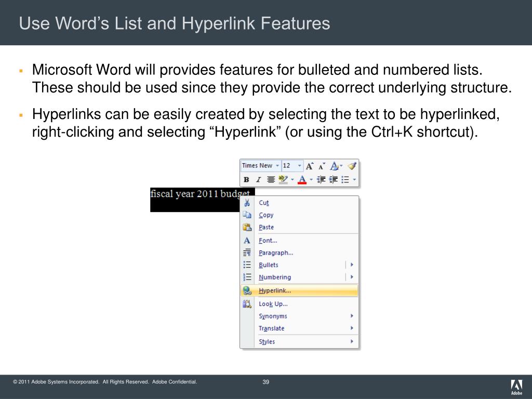Click the Grow Font icon
Viewport: 532px width, 399px height.
[310, 166]
